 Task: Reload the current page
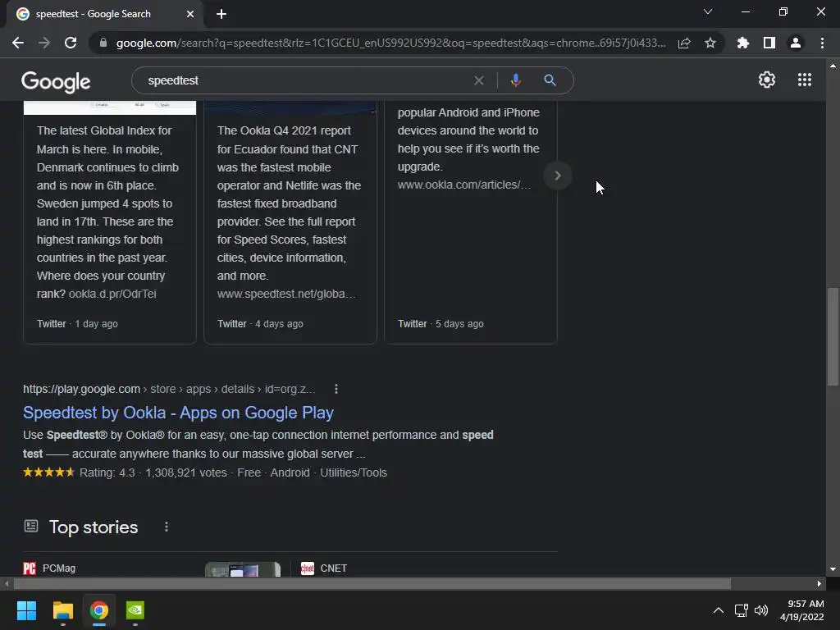(71, 43)
